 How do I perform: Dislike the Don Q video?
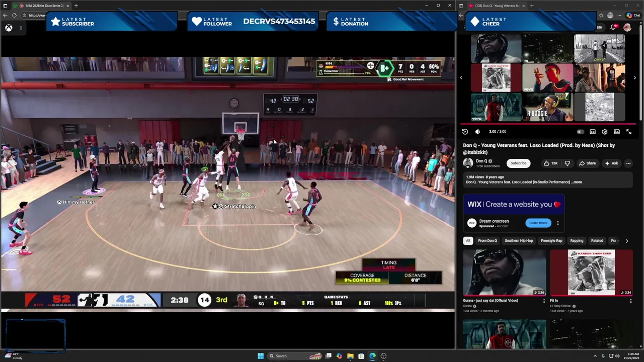coord(567,163)
